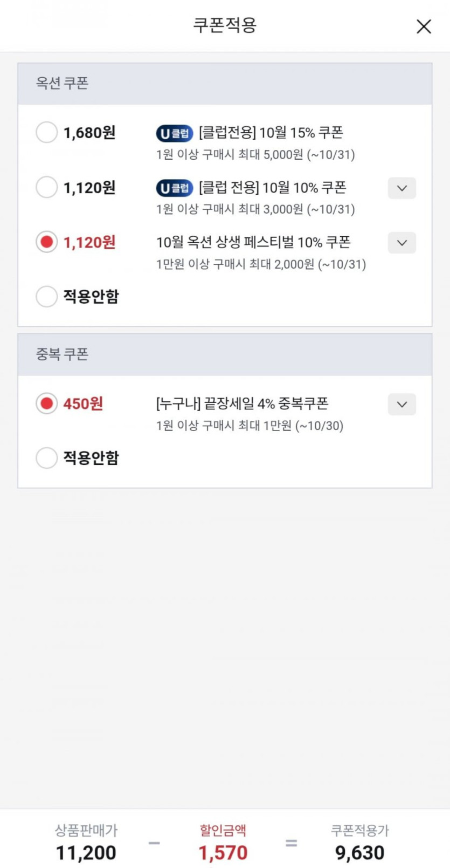Select the 1,680원 club 15% coupon radio
Viewport: 450px width, 868px height.
tap(46, 133)
